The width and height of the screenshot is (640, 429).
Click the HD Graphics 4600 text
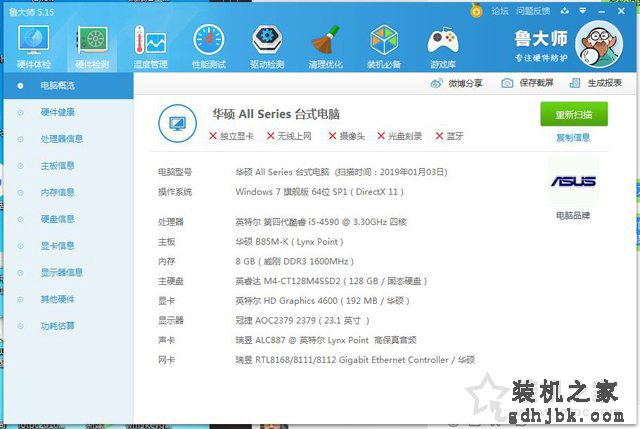pos(322,301)
